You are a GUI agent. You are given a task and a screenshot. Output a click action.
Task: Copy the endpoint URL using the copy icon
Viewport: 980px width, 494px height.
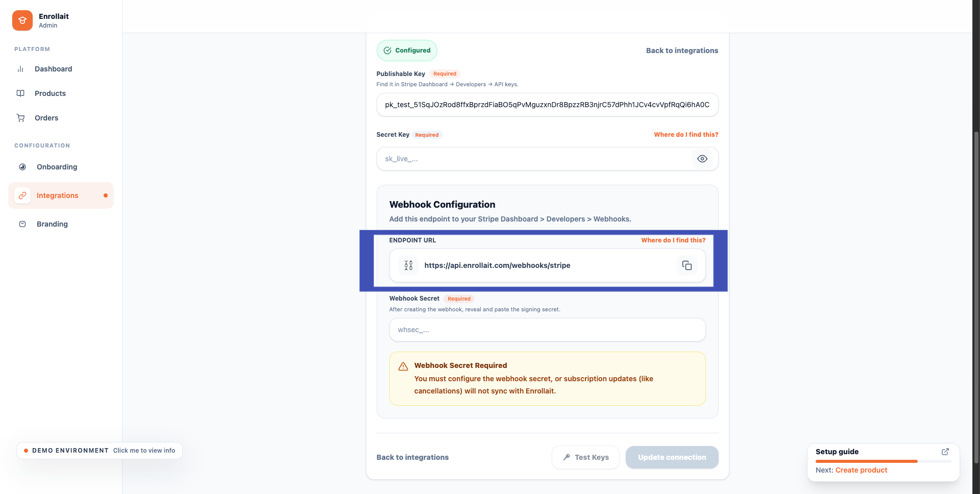(687, 265)
